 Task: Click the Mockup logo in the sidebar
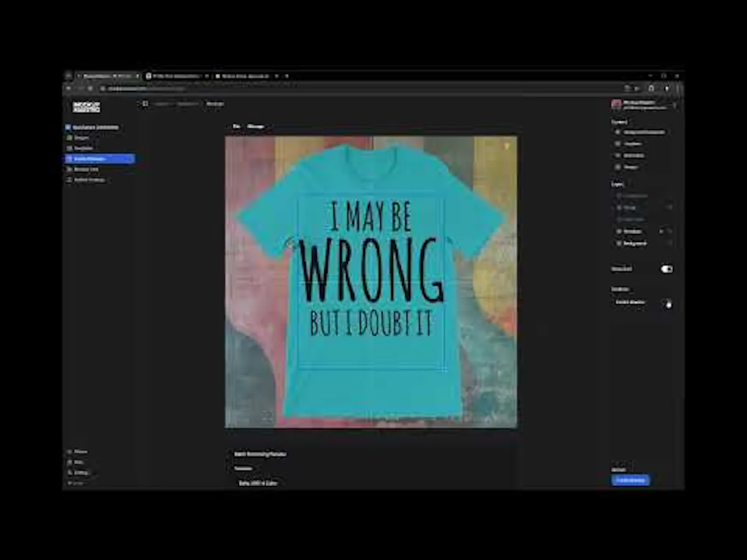pyautogui.click(x=86, y=106)
